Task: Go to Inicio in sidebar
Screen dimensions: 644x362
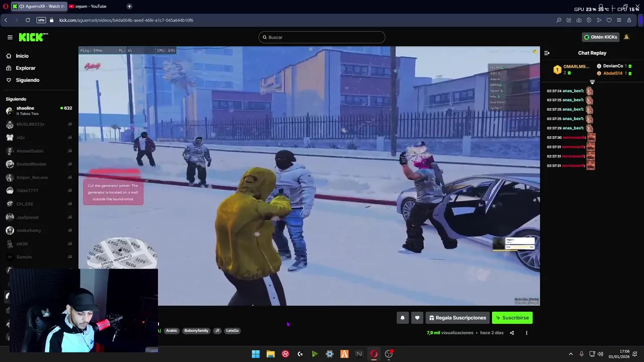Action: [x=22, y=56]
